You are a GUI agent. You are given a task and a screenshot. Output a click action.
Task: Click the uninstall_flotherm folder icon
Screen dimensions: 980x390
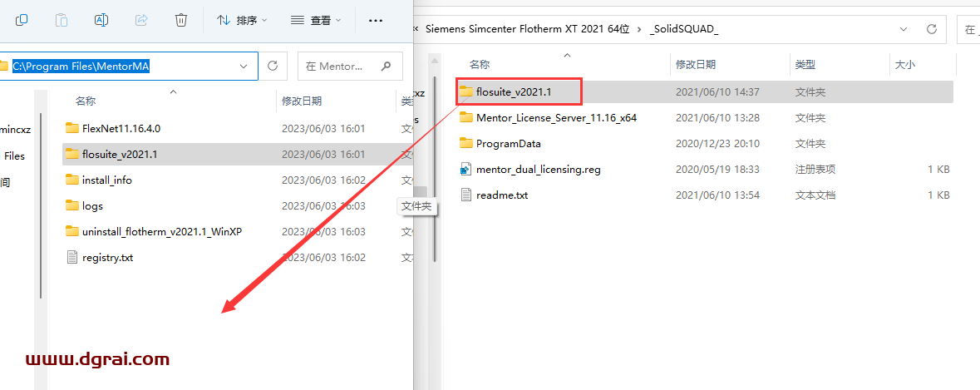click(72, 231)
